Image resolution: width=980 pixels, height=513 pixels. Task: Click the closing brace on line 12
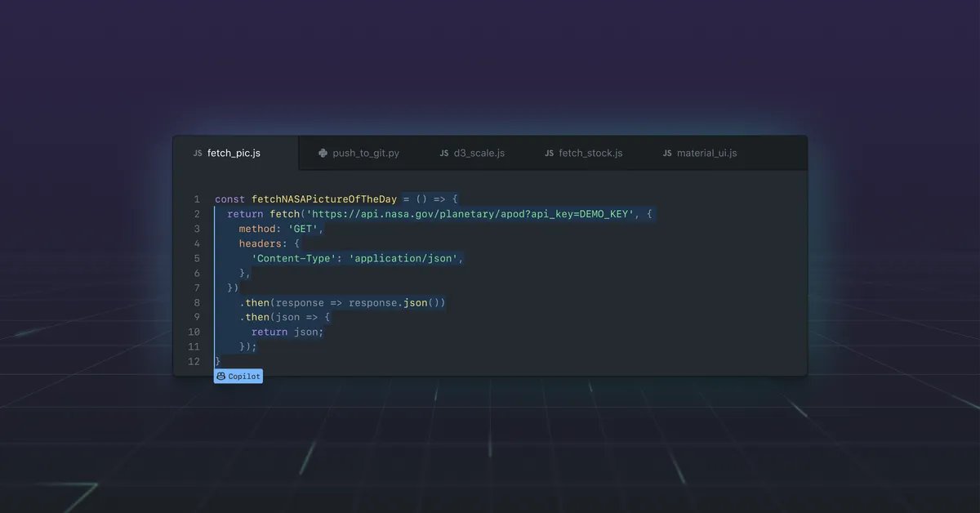tap(217, 361)
